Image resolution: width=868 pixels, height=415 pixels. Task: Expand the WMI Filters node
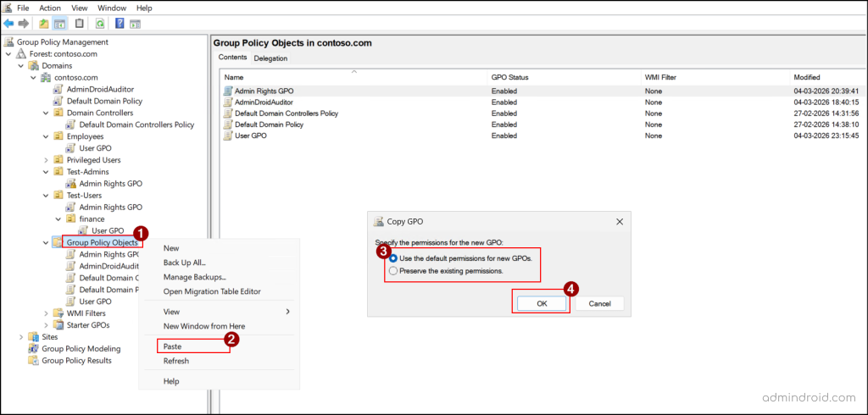pyautogui.click(x=46, y=313)
